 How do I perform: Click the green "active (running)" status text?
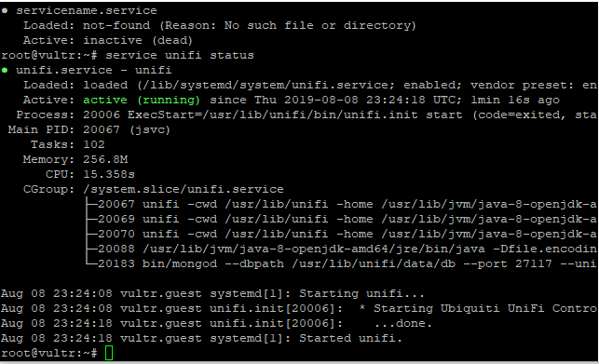(x=142, y=100)
